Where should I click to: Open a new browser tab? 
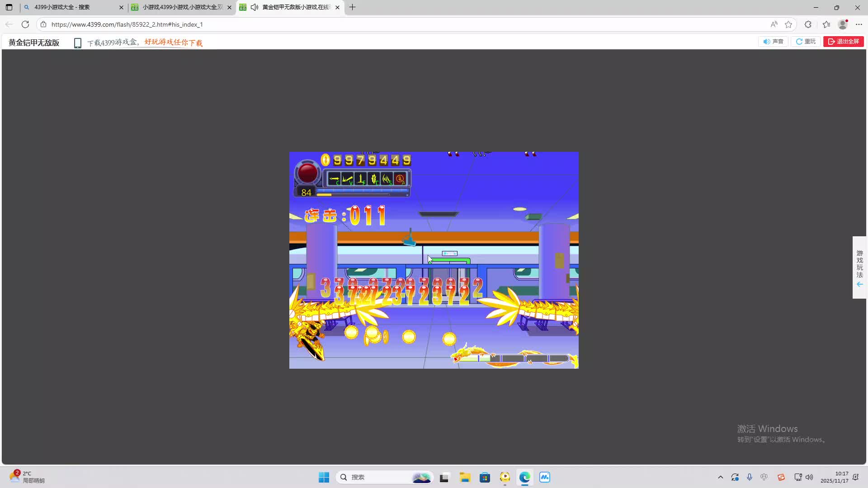pyautogui.click(x=353, y=7)
